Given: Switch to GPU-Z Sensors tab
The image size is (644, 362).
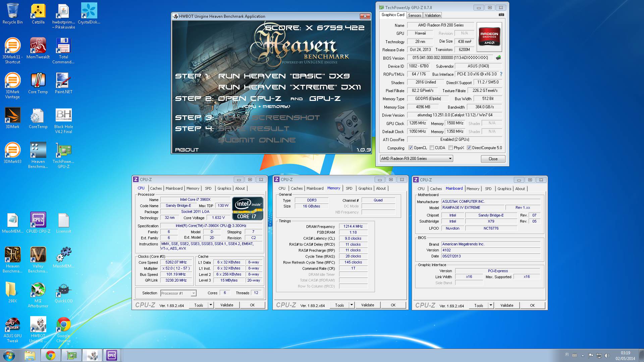Looking at the screenshot, I should [414, 15].
